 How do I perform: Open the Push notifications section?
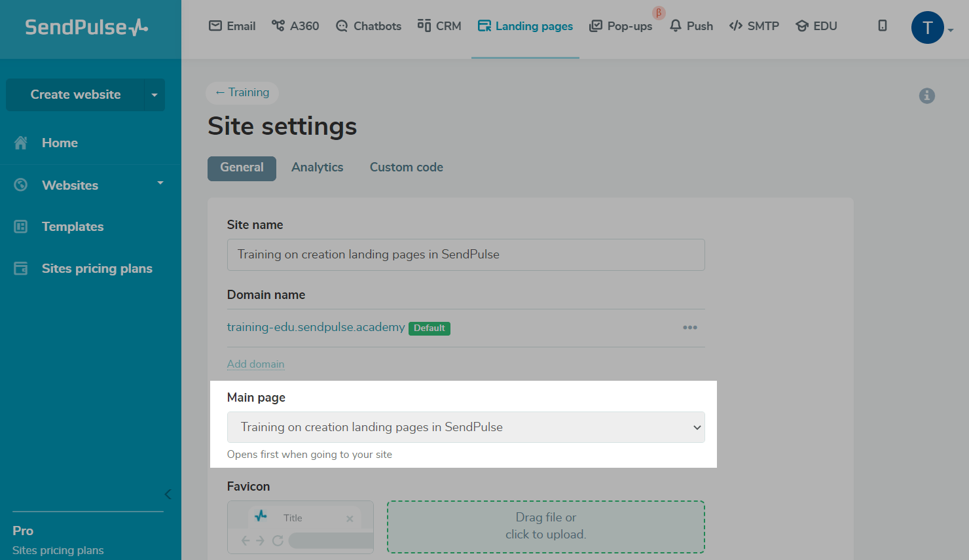point(691,26)
